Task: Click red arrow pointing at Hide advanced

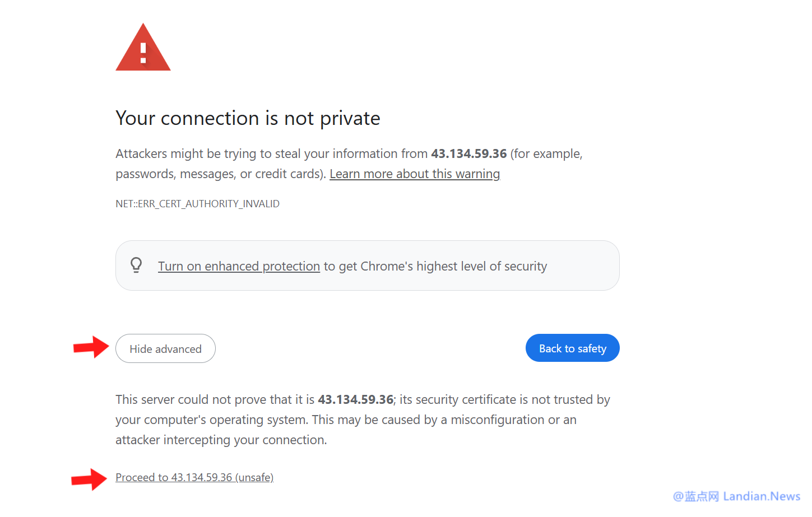Action: pyautogui.click(x=91, y=347)
